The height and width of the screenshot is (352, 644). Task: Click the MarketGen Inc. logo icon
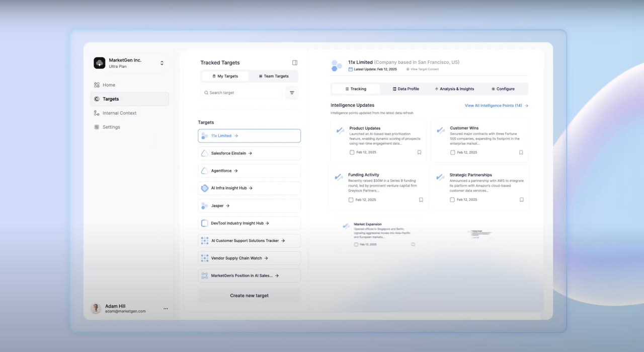pos(99,63)
